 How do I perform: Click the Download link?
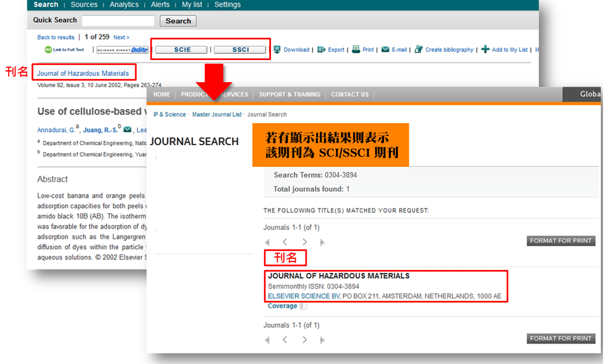coord(297,49)
